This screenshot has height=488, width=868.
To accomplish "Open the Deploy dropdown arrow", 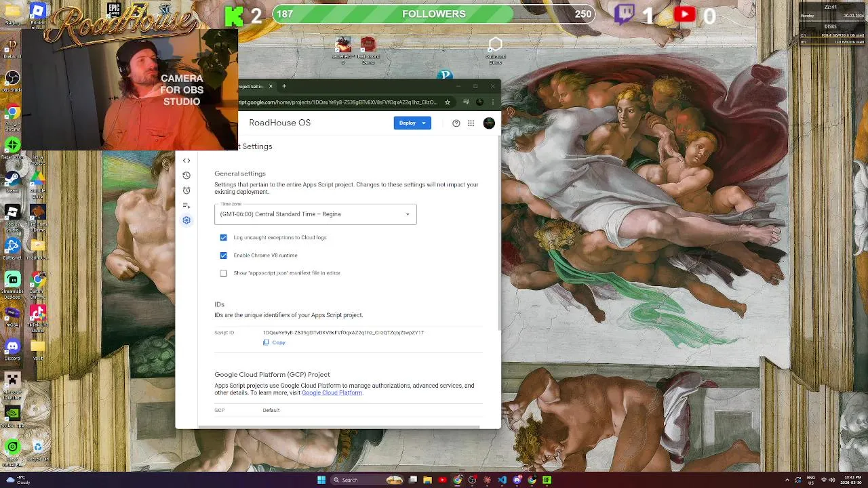I will point(425,123).
